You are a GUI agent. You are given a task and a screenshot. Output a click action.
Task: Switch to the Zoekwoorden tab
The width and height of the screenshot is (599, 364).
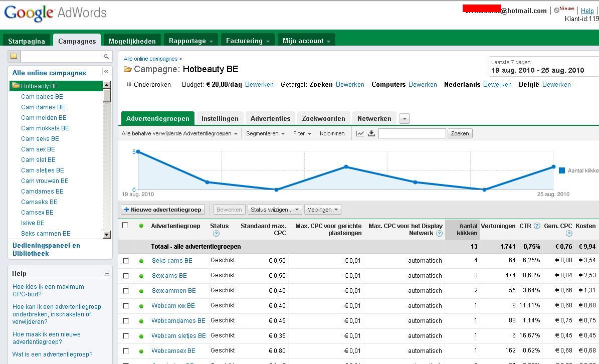tap(324, 118)
